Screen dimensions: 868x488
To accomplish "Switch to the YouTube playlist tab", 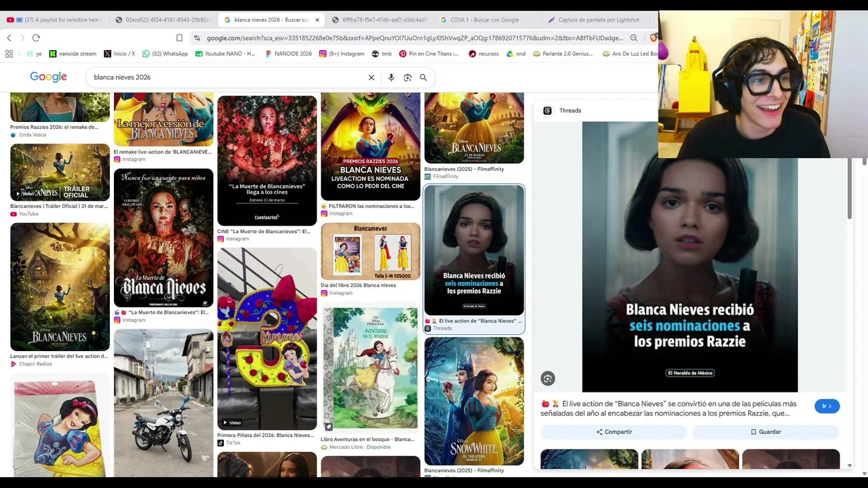I will pos(56,20).
